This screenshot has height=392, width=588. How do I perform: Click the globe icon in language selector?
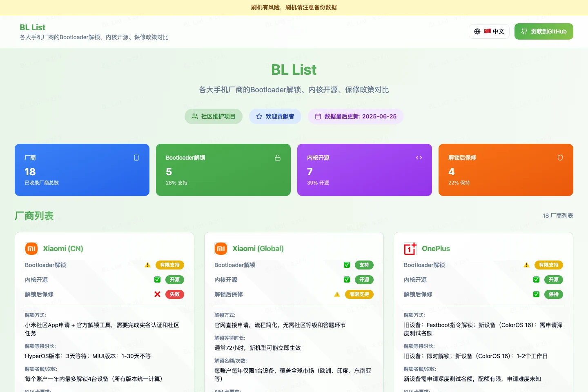pyautogui.click(x=477, y=31)
